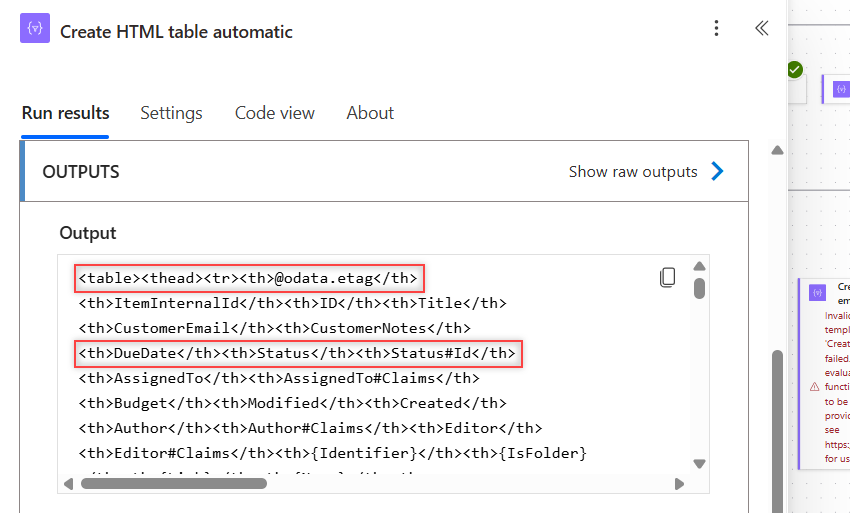
Task: Click the CustomerEmail CustomerNotes line
Action: pyautogui.click(x=275, y=328)
